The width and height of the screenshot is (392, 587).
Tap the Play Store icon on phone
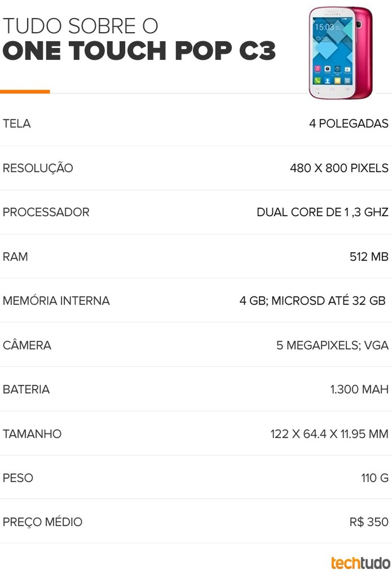point(347,69)
